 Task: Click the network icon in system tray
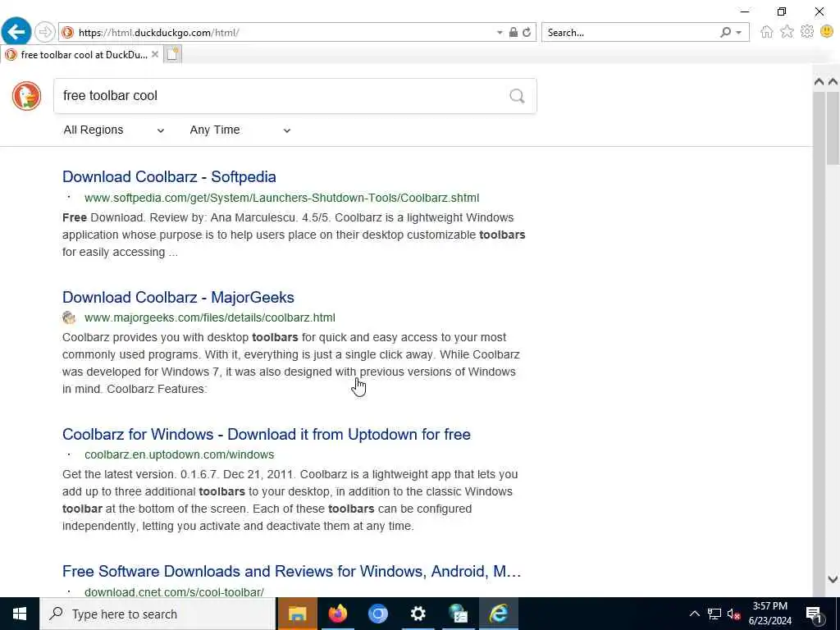click(x=714, y=614)
